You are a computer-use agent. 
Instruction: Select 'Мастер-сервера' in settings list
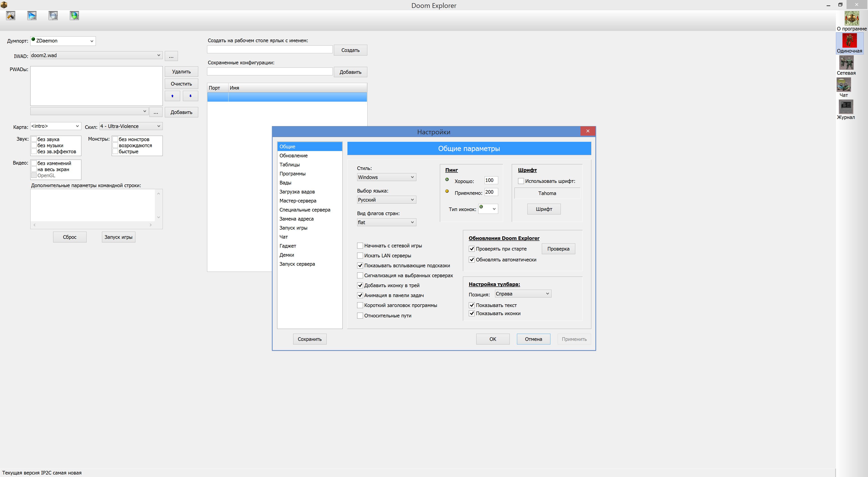(x=297, y=201)
